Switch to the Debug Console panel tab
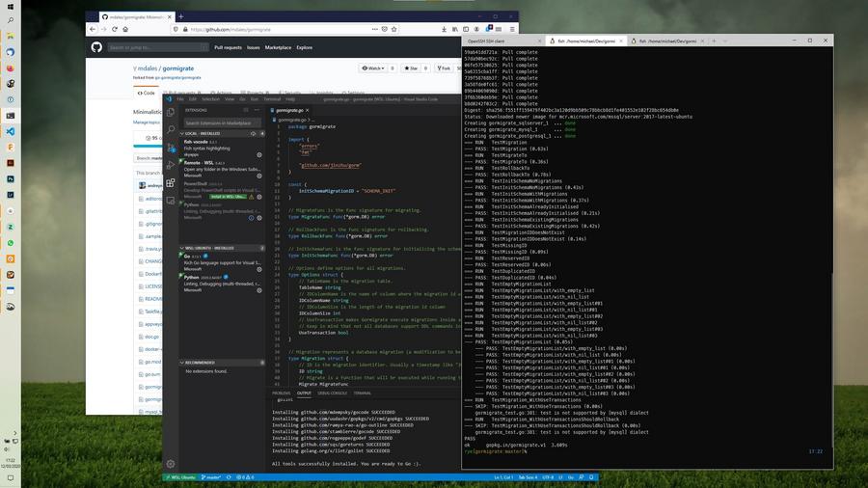 [x=332, y=393]
